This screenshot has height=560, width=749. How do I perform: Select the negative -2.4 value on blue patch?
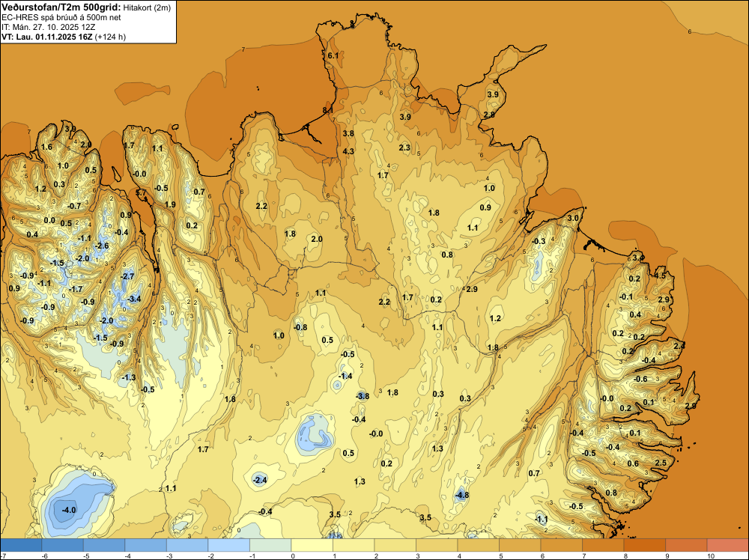[259, 480]
